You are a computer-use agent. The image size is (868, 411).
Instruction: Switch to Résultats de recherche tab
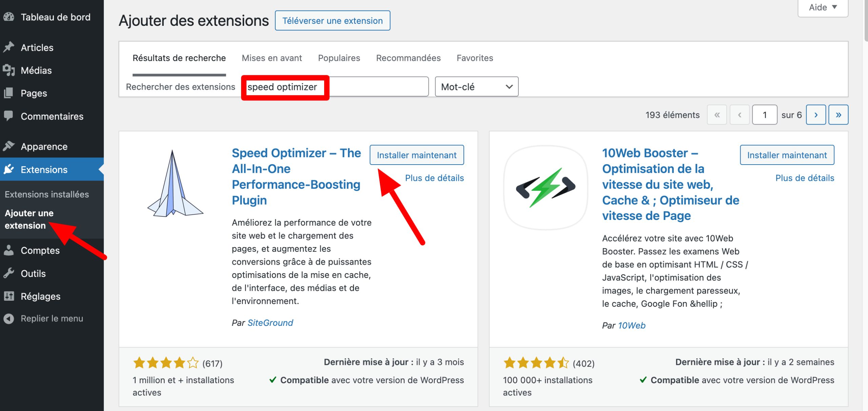(179, 58)
